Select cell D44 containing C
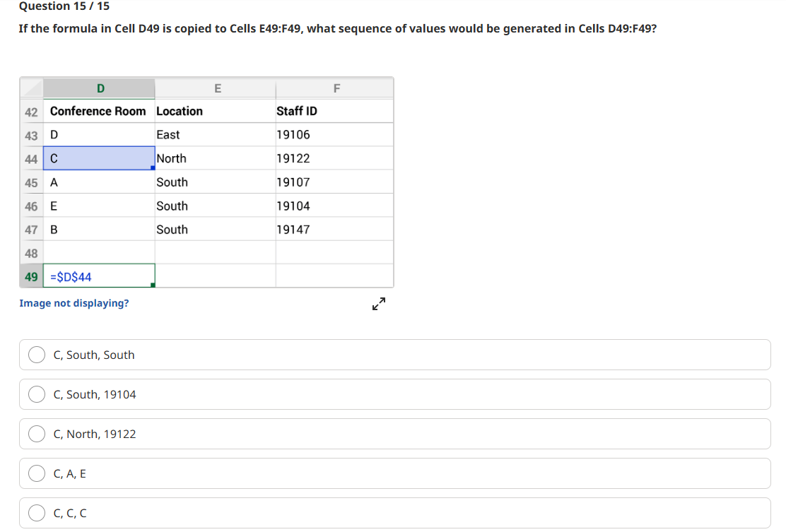The height and width of the screenshot is (532, 786). coord(98,158)
